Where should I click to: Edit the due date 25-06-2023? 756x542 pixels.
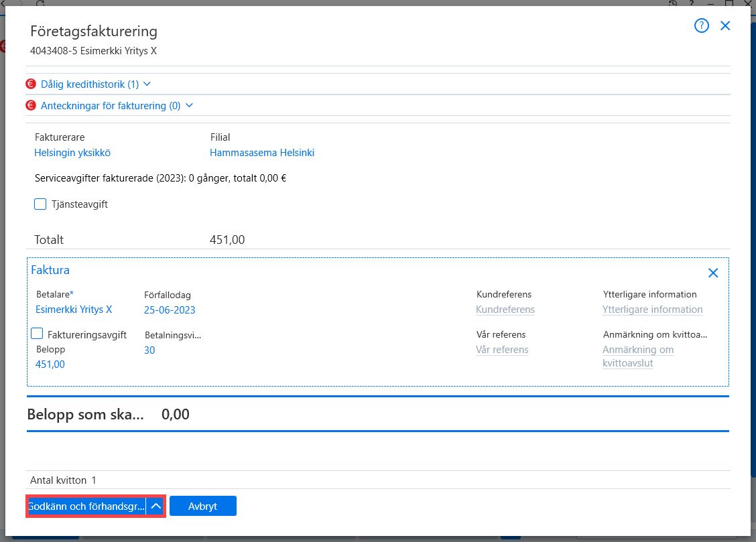point(170,310)
